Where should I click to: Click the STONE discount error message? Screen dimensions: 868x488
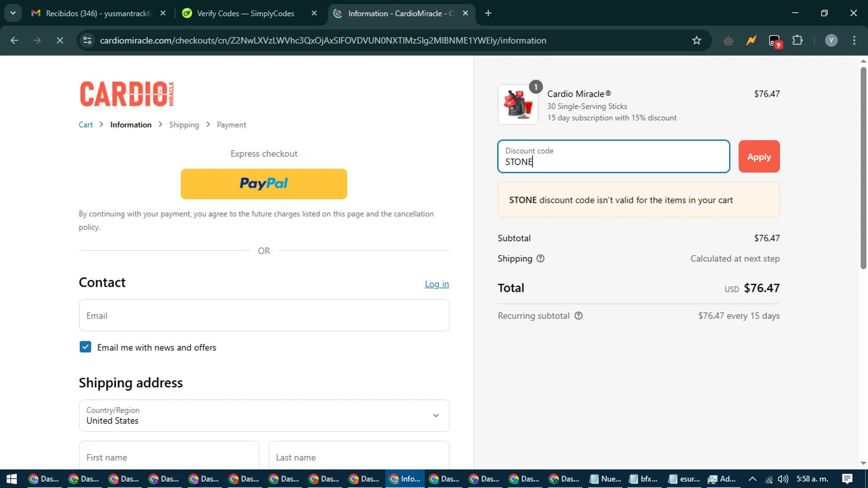pos(639,200)
